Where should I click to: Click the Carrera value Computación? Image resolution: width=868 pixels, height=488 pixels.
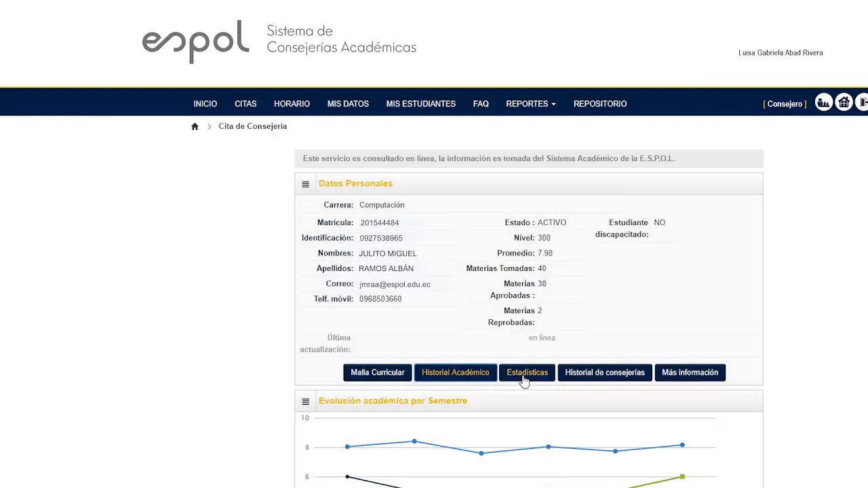[x=382, y=205]
